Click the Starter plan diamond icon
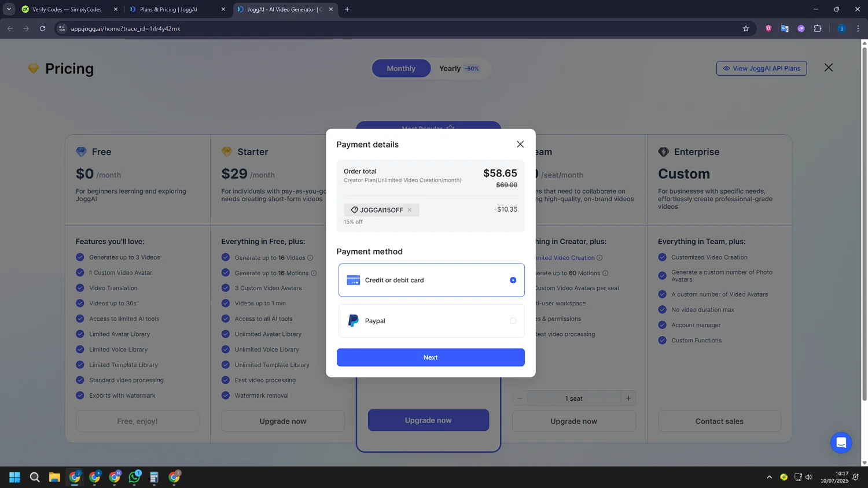This screenshot has width=868, height=488. (x=227, y=151)
